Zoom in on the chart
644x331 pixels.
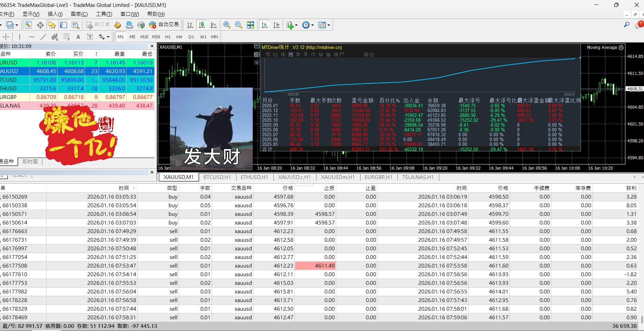click(227, 25)
